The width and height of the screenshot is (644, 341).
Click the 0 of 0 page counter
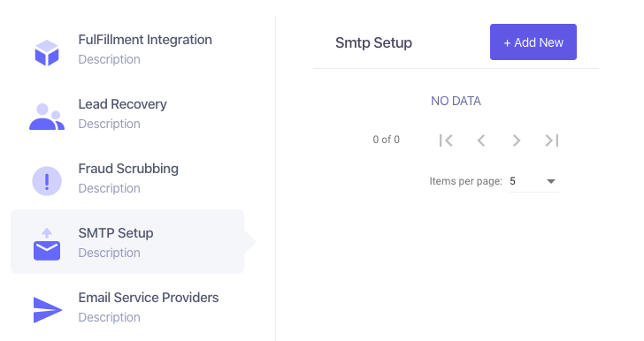386,140
